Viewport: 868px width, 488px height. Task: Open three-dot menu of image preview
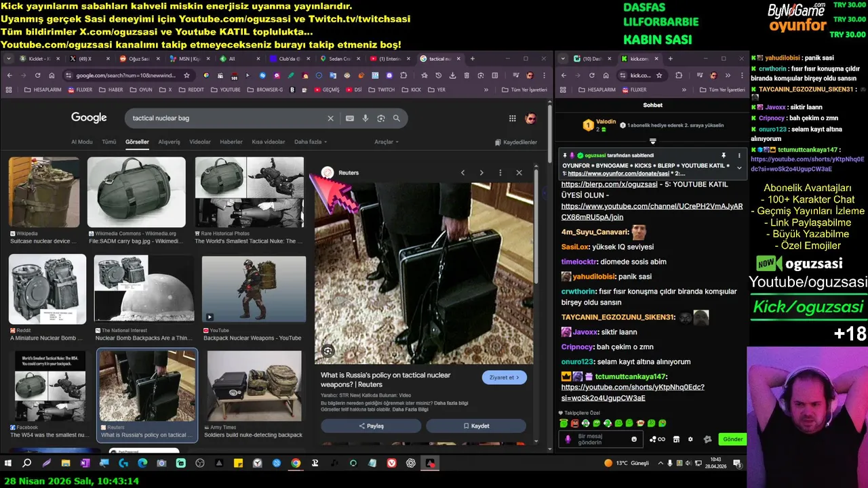tap(500, 172)
